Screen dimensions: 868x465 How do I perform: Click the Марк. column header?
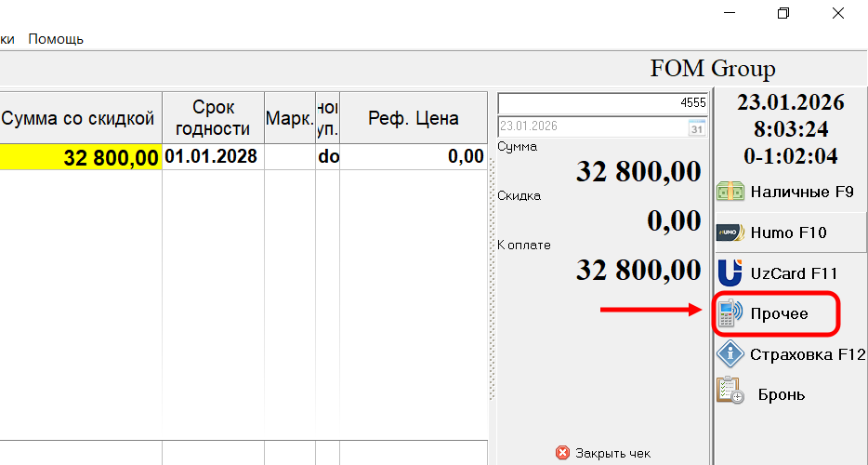(290, 118)
